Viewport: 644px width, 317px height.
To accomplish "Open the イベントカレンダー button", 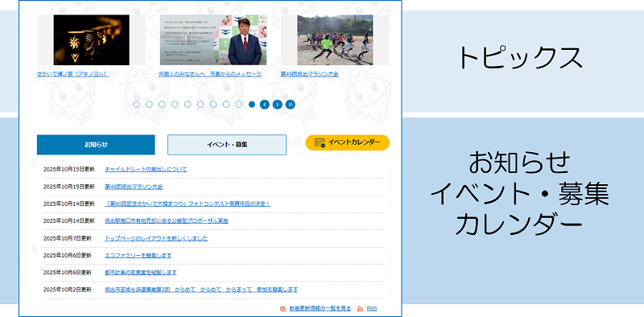I will click(348, 142).
